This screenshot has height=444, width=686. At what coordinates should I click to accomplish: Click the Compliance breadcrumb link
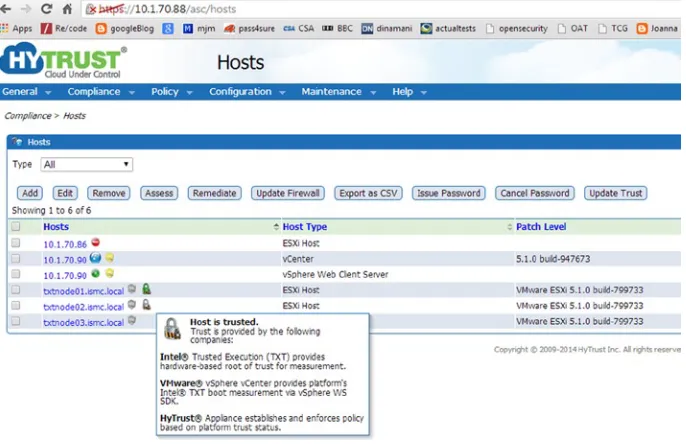[x=28, y=115]
